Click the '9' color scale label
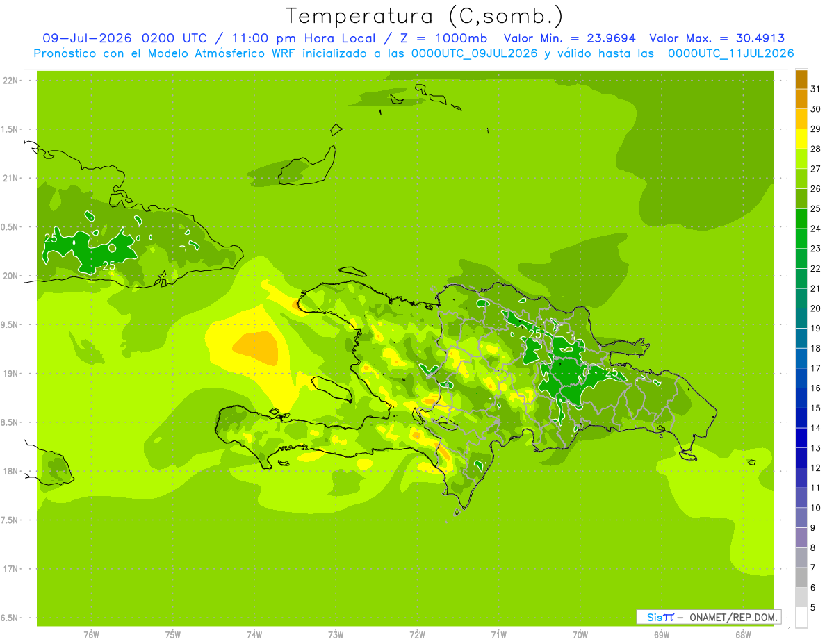The height and width of the screenshot is (644, 834). (813, 528)
